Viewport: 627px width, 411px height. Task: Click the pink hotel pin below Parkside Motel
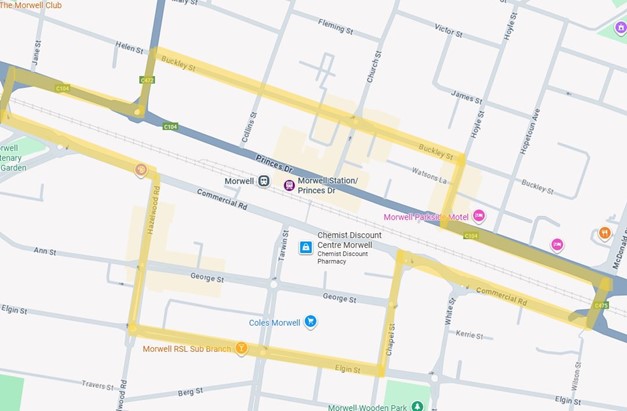click(x=557, y=245)
